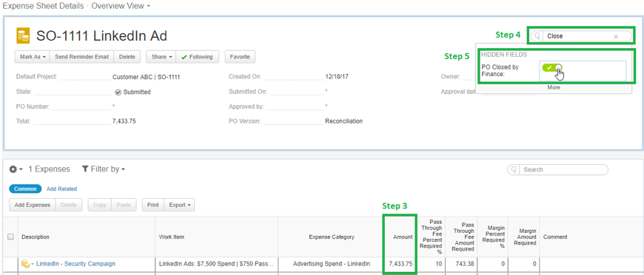644x275 pixels.
Task: Click the Print button
Action: click(153, 205)
